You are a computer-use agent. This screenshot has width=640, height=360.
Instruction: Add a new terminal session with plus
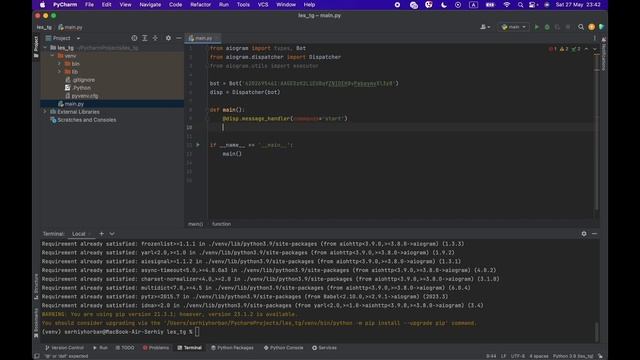click(101, 233)
